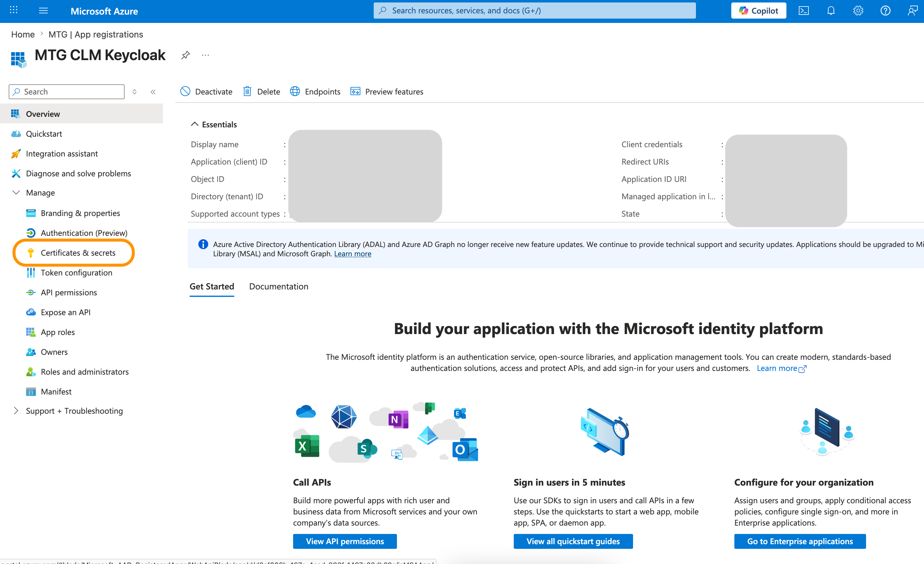This screenshot has height=564, width=924.
Task: Collapse the Essentials section
Action: pyautogui.click(x=194, y=124)
